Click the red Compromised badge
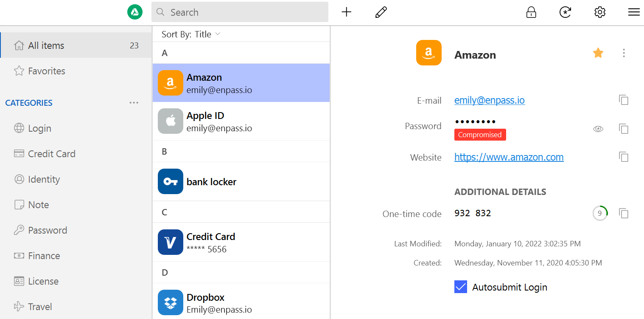Viewport: 644px width, 319px height. (480, 135)
